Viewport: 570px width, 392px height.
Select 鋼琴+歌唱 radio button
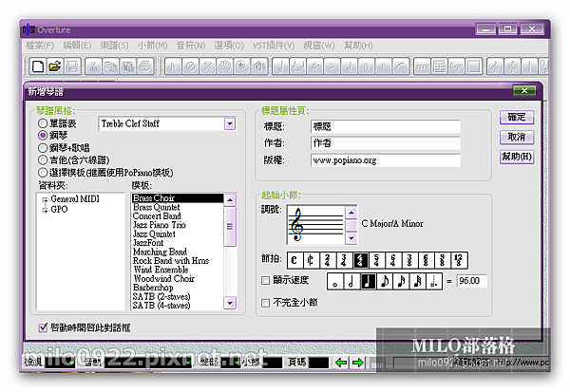[x=43, y=147]
